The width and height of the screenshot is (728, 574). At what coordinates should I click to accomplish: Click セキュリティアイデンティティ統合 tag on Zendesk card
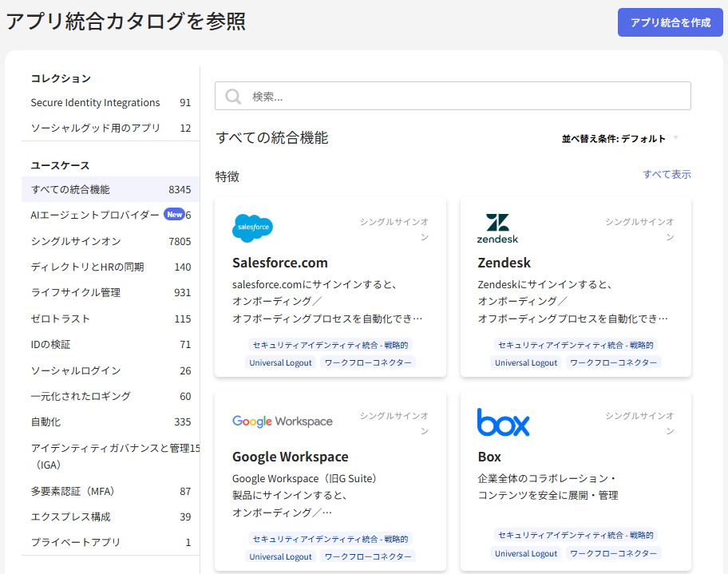[x=576, y=345]
